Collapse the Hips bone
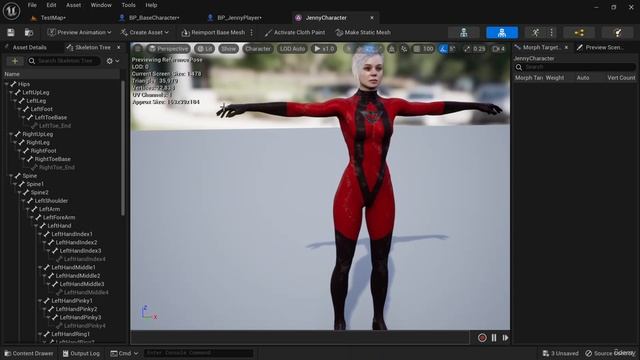 tap(7, 84)
